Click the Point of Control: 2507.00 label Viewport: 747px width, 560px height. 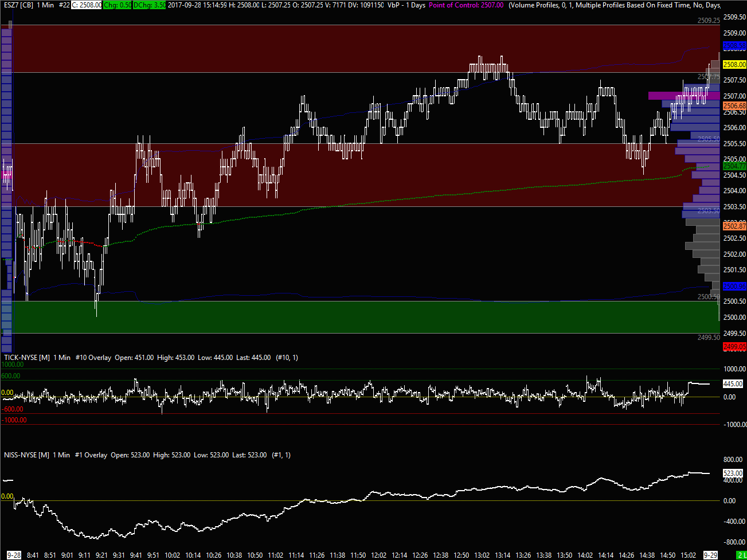(x=467, y=5)
